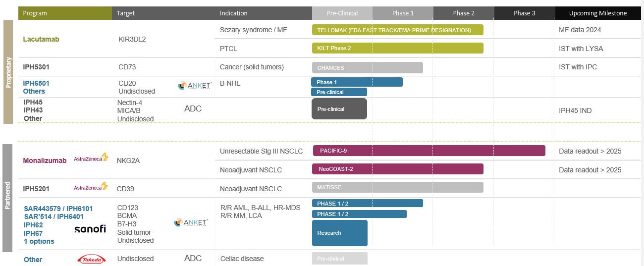Select the vertical Proprietary section label
This screenshot has width=644, height=266.
(x=8, y=72)
